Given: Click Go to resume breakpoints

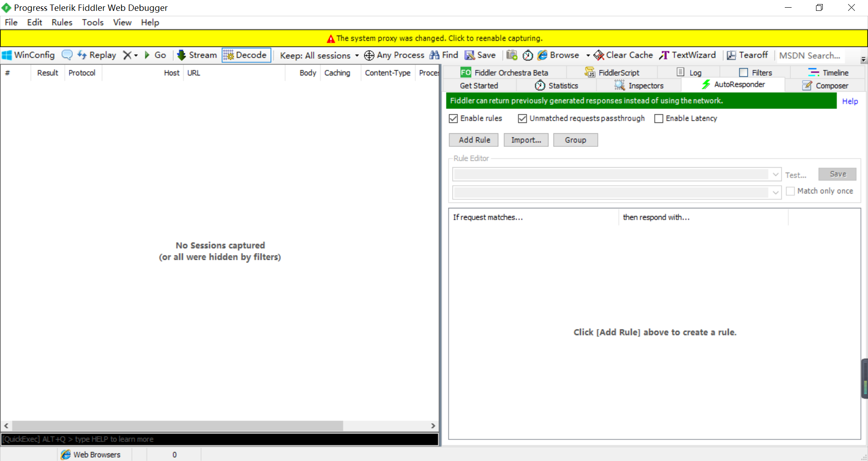Looking at the screenshot, I should [x=155, y=55].
